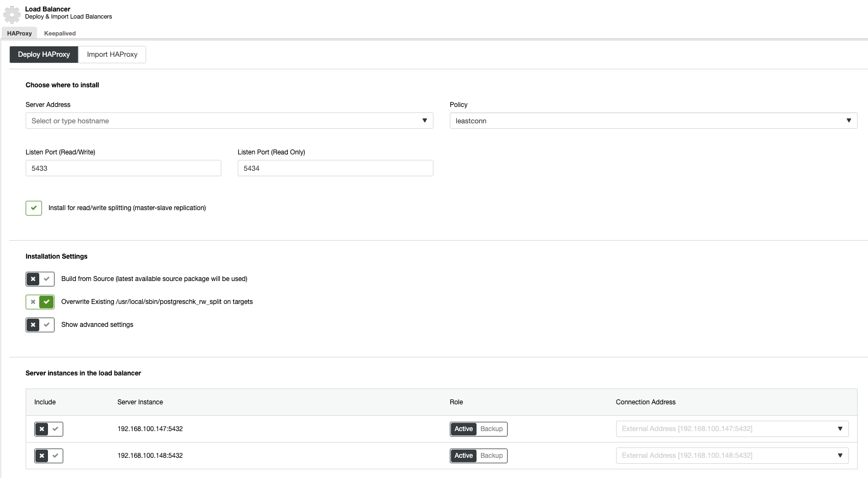Toggle Include for 192.168.100.148:5432
868x478 pixels.
pyautogui.click(x=49, y=456)
